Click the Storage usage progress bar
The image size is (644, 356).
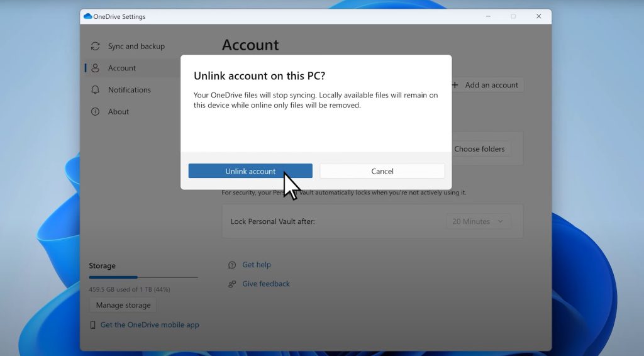(143, 277)
